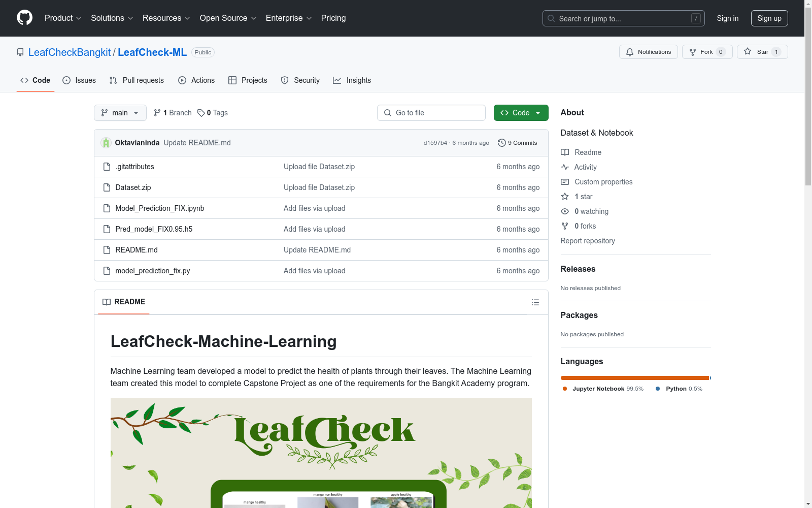
Task: Fork the LeafCheck-ML repository
Action: click(x=707, y=52)
